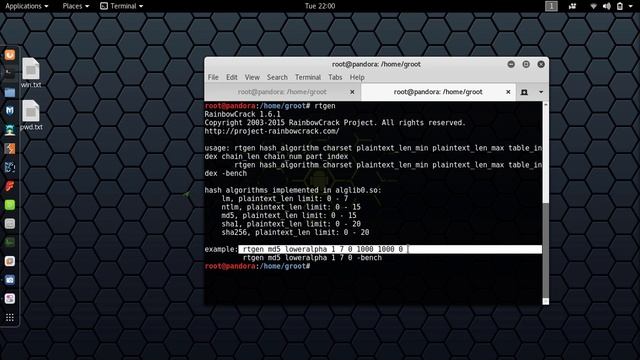Click the 'Copyright 2003-2015 RainbowCrack Project' line
Viewport: 640px width, 360px height.
tap(335, 122)
